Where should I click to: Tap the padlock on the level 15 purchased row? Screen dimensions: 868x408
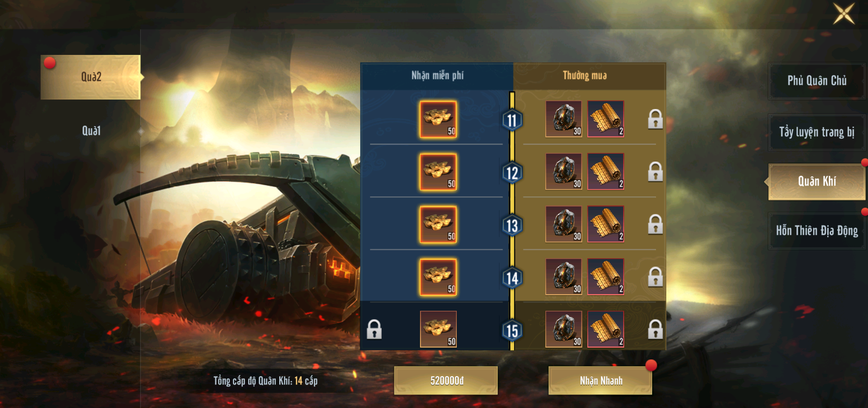click(x=655, y=329)
